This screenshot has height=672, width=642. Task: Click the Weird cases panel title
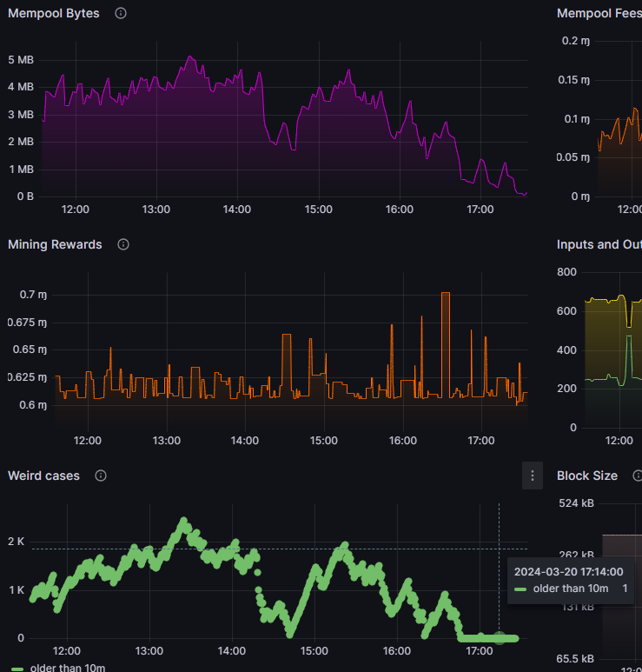pyautogui.click(x=43, y=476)
